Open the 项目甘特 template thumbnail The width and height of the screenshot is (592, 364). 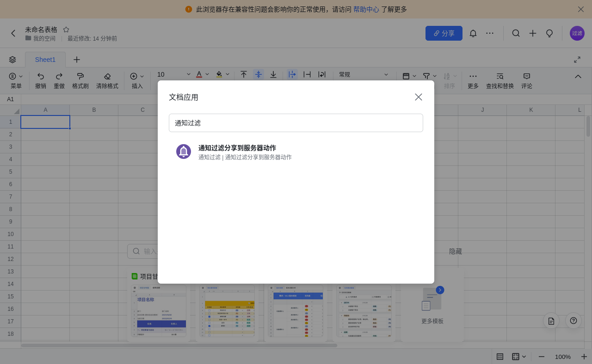(159, 310)
